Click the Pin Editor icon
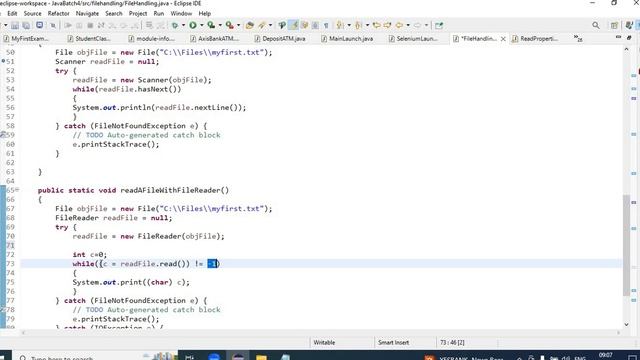Image resolution: width=640 pixels, height=360 pixels. click(439, 25)
